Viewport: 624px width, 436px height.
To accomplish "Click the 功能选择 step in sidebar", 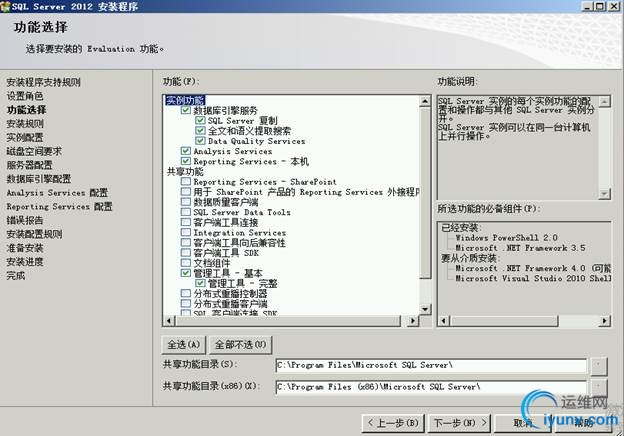I will pyautogui.click(x=26, y=110).
